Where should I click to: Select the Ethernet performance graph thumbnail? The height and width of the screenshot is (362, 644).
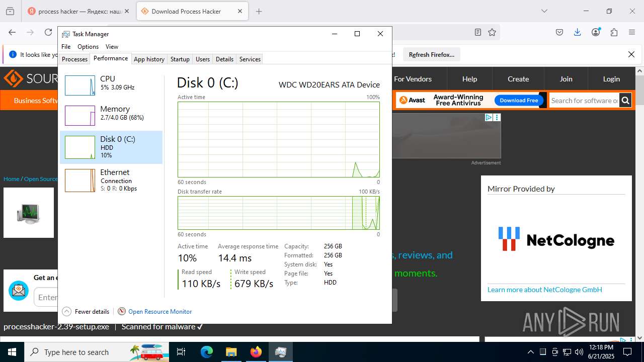(80, 180)
